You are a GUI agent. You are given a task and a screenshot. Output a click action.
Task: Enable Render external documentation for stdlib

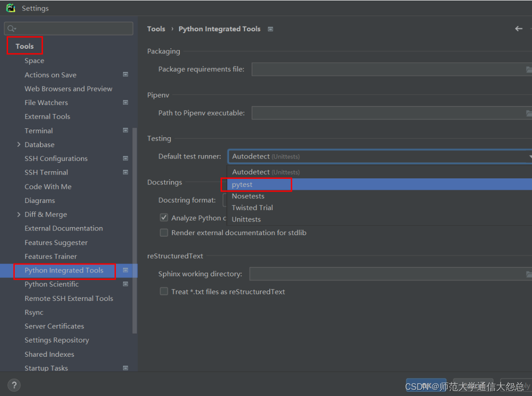click(164, 233)
